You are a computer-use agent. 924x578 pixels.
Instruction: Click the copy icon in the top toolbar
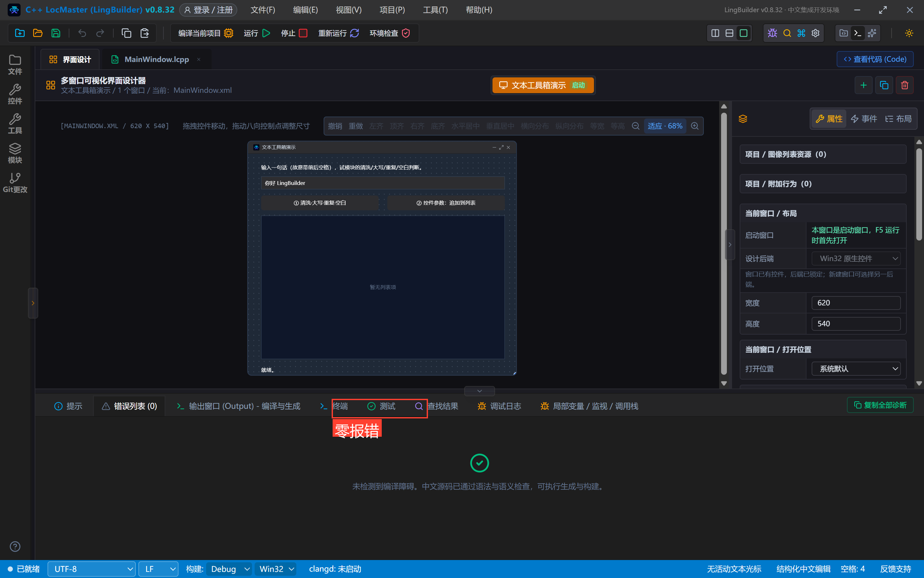click(x=126, y=33)
